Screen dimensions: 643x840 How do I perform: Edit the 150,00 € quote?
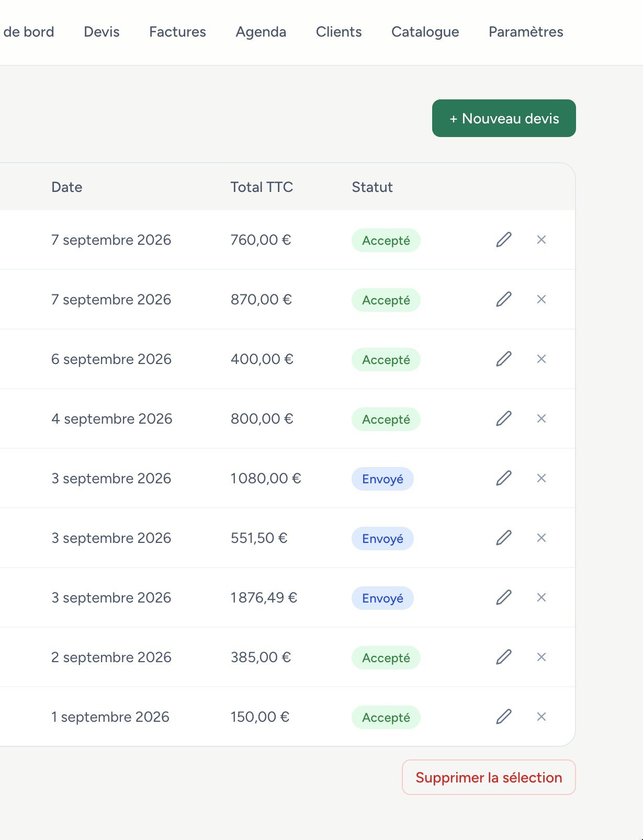coord(504,717)
